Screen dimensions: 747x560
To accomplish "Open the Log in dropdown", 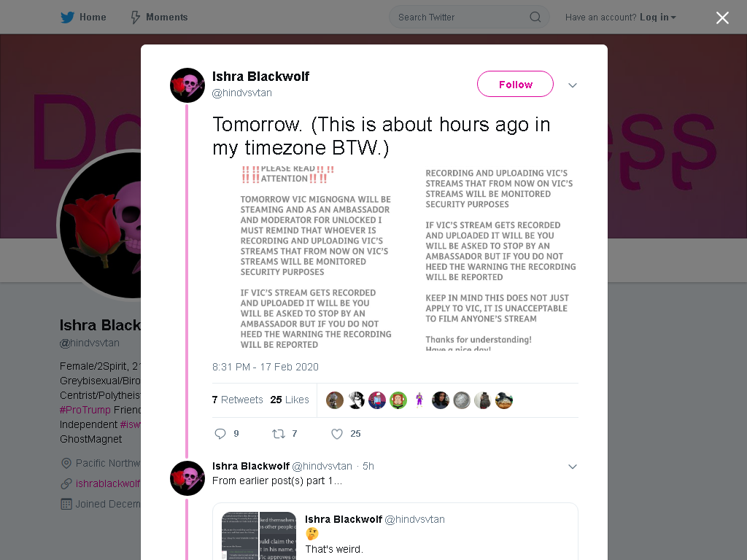I will coord(657,17).
